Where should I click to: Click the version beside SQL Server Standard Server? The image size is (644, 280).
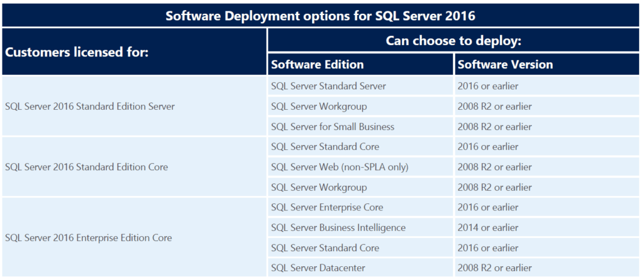pos(487,86)
